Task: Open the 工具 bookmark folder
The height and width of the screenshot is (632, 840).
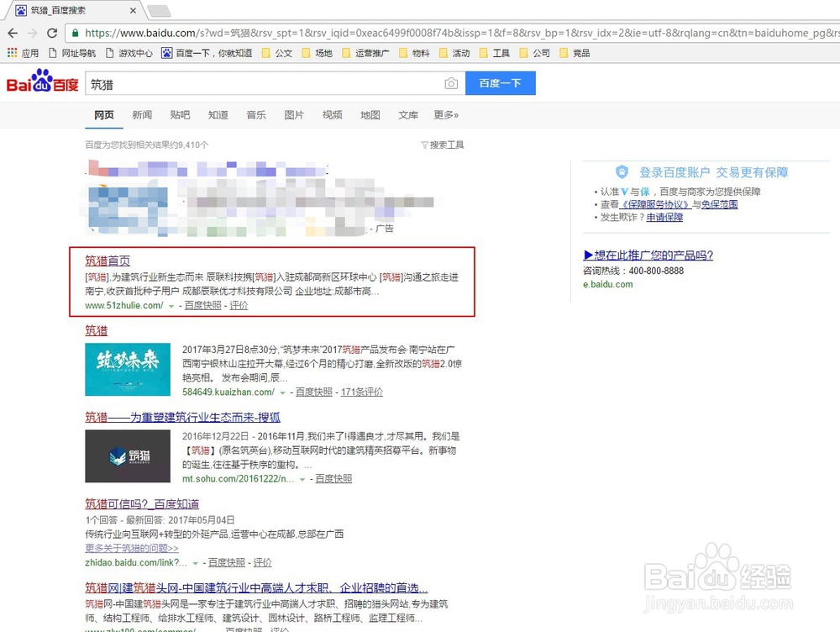Action: click(495, 53)
